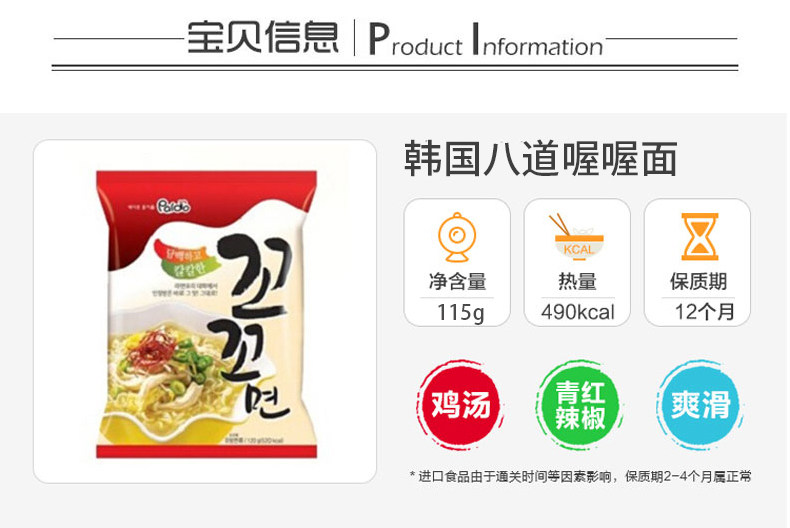Select the 净含量 115g info card

click(x=457, y=262)
